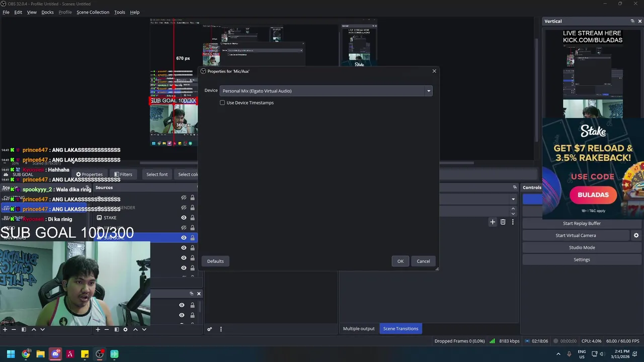Open audio mixer three-dot menu
Image resolution: width=644 pixels, height=362 pixels.
click(220, 329)
